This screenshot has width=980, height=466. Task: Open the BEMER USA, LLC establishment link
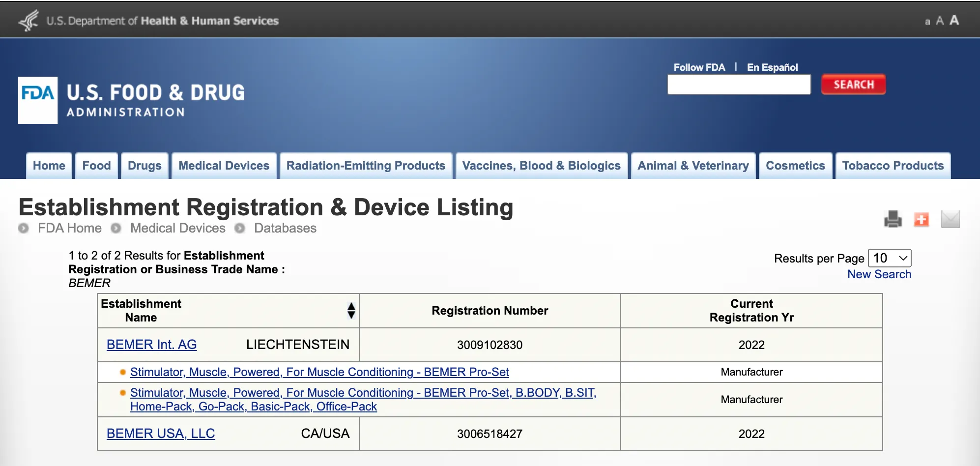[161, 434]
